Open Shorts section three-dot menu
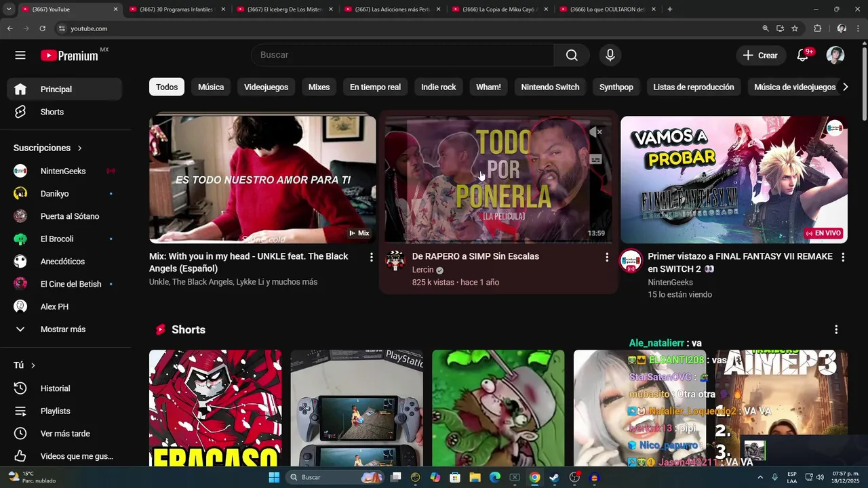This screenshot has width=868, height=488. coord(836,329)
